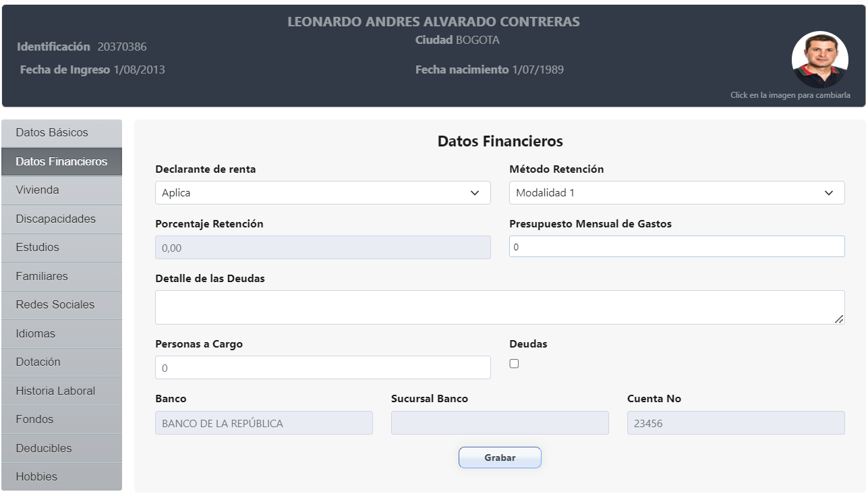Select Estudios in the sidebar
This screenshot has width=868, height=496.
pos(61,248)
